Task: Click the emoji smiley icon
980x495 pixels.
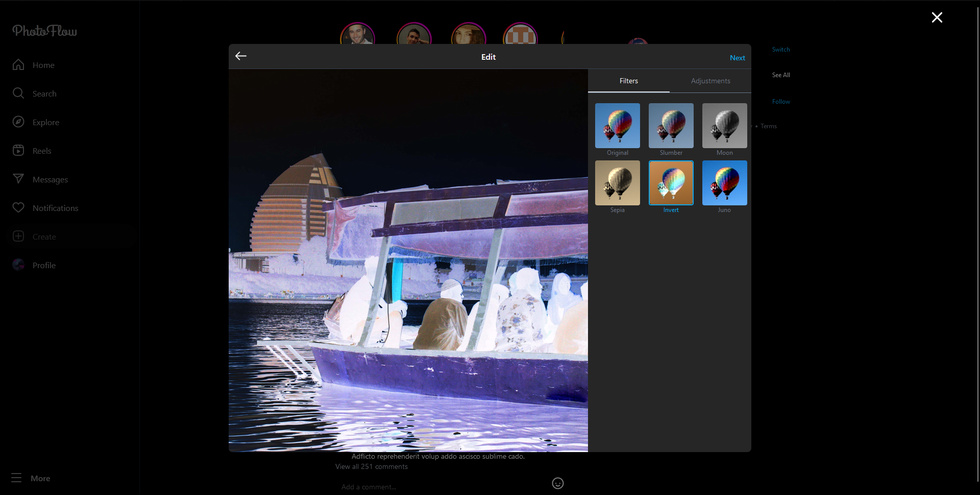Action: click(x=558, y=483)
